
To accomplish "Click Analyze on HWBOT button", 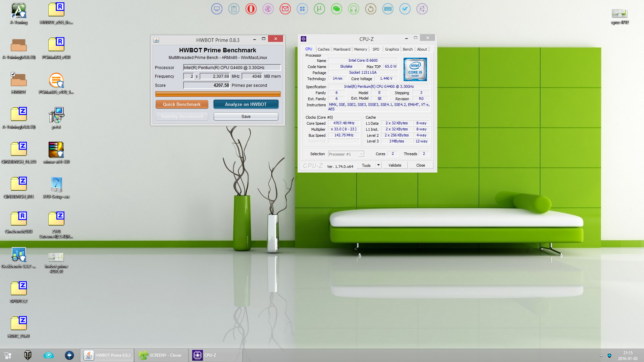I will (246, 104).
